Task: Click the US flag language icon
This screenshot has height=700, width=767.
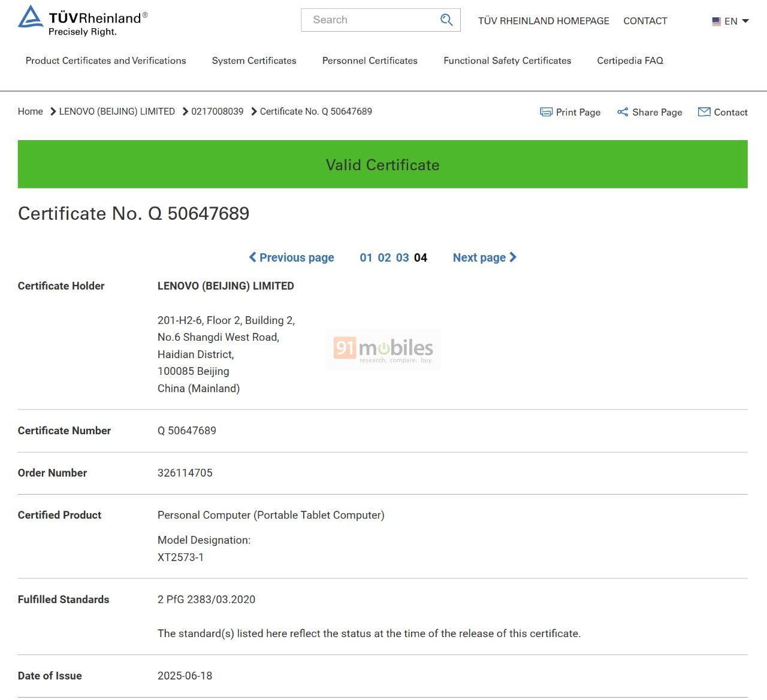Action: (716, 21)
